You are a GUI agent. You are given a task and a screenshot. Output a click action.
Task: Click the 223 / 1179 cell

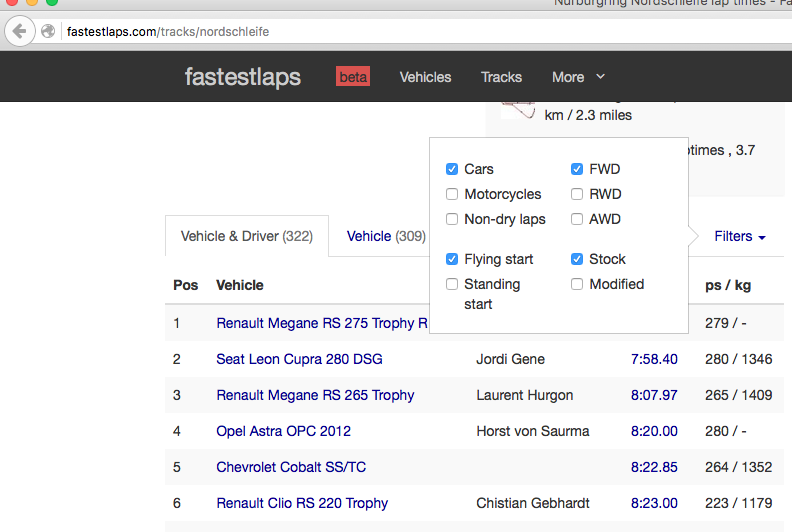[738, 503]
